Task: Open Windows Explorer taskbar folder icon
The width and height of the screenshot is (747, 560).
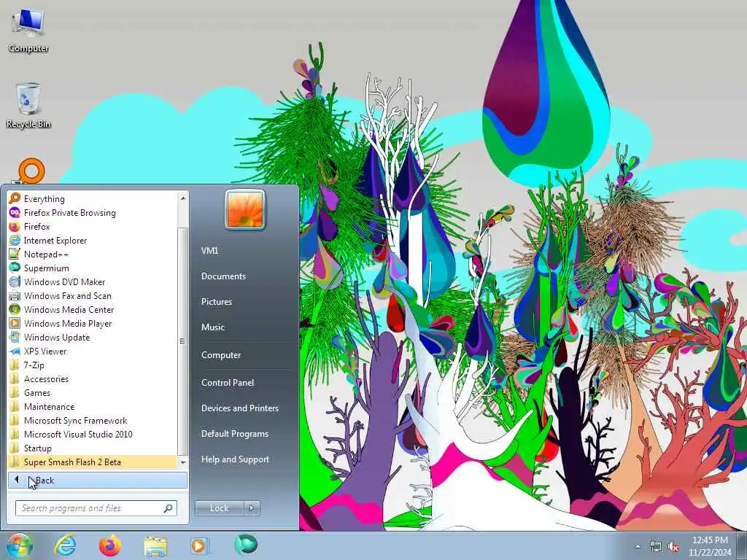Action: [x=155, y=546]
